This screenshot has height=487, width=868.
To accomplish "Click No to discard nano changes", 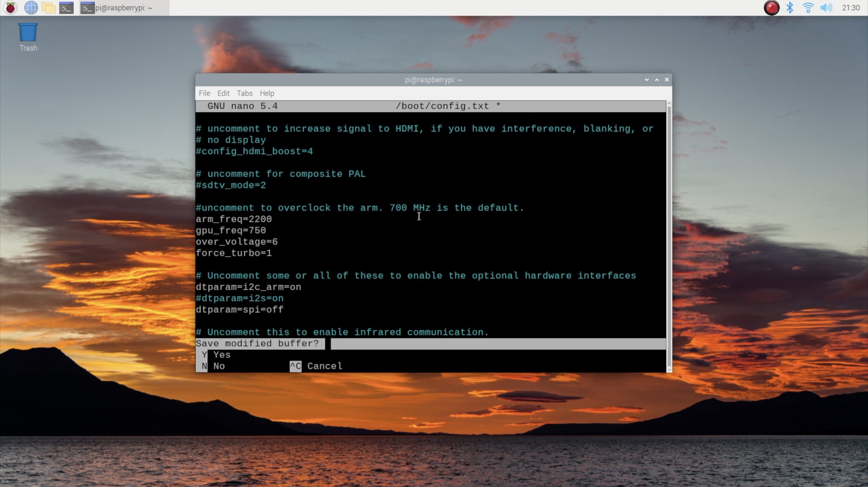I will pos(219,366).
